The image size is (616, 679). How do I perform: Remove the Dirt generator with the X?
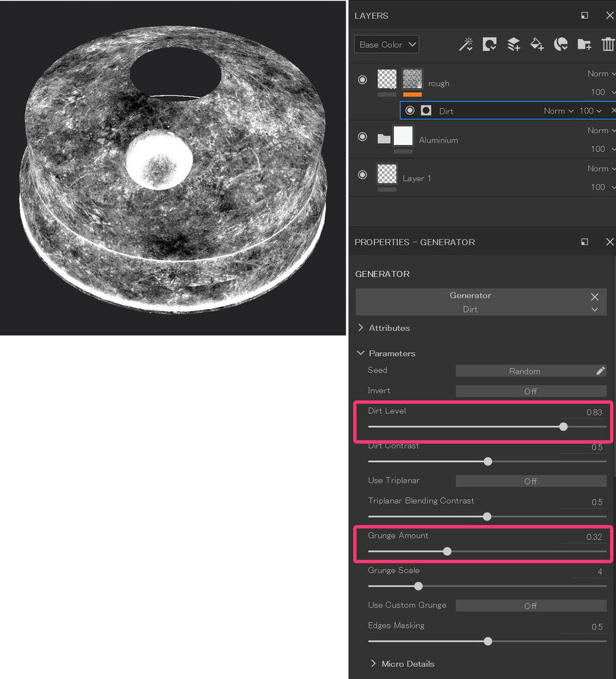595,296
